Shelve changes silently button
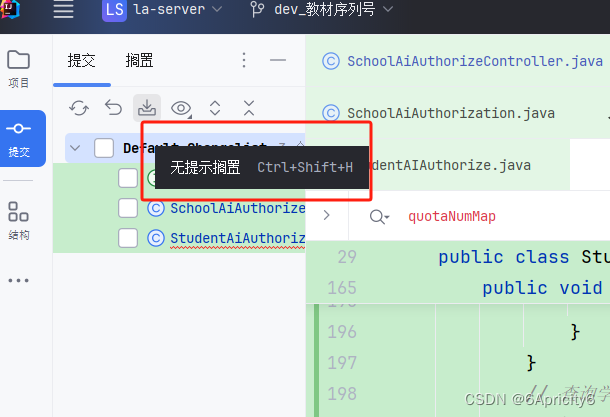The width and height of the screenshot is (610, 417). [x=147, y=108]
